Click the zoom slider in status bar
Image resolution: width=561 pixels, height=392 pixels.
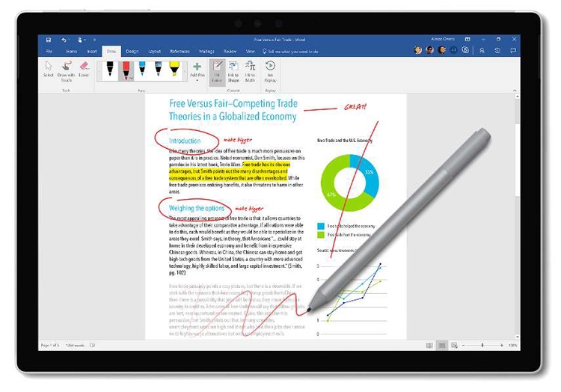482,345
